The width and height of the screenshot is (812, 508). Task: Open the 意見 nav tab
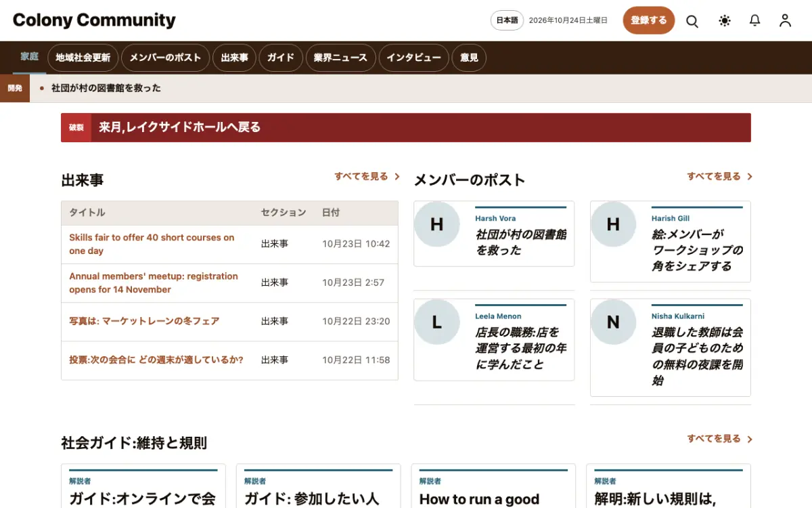(469, 58)
